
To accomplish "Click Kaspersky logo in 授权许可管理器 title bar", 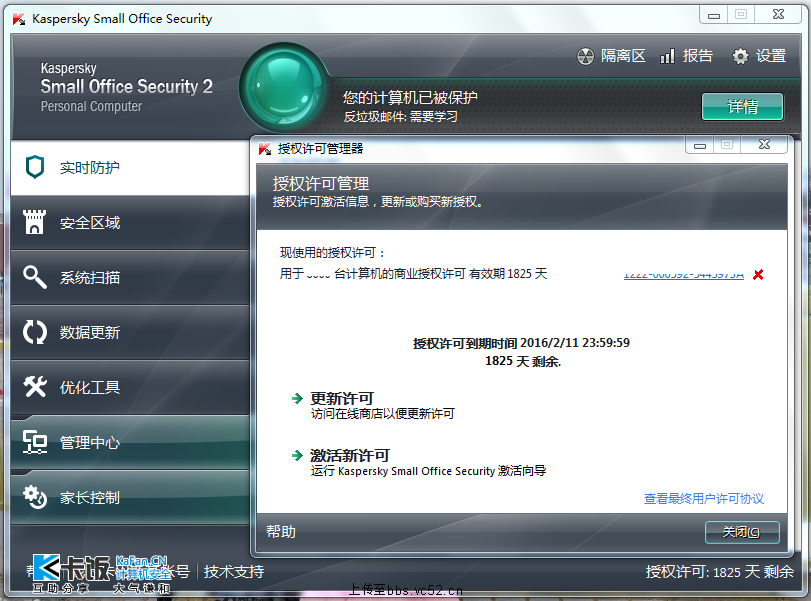I will 265,149.
